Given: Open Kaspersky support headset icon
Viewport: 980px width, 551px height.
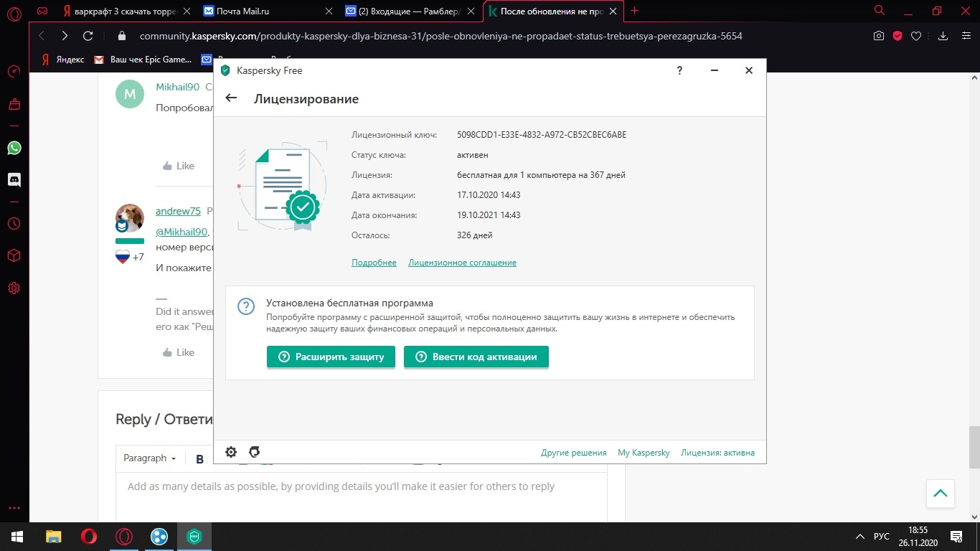Looking at the screenshot, I should [254, 452].
